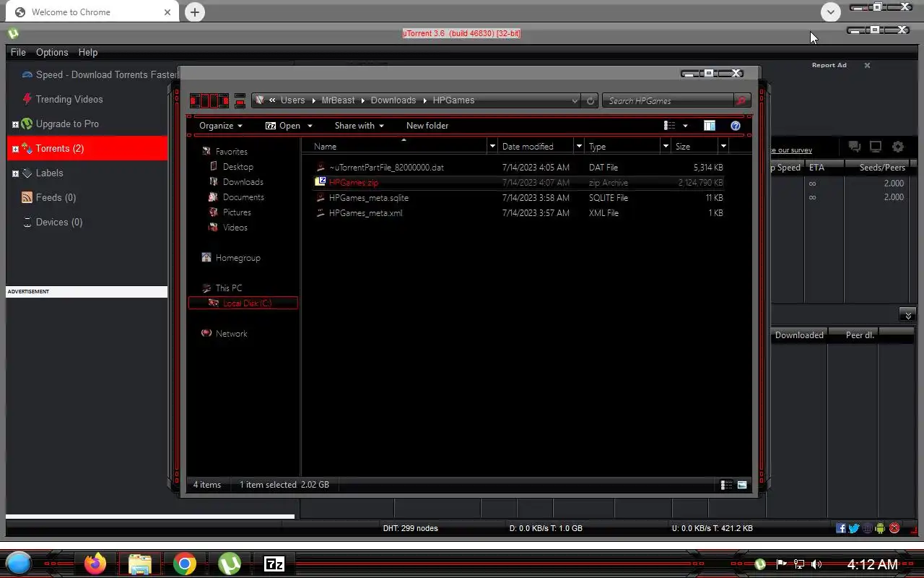Select Devices (0) in uTorrent sidebar

tap(59, 222)
